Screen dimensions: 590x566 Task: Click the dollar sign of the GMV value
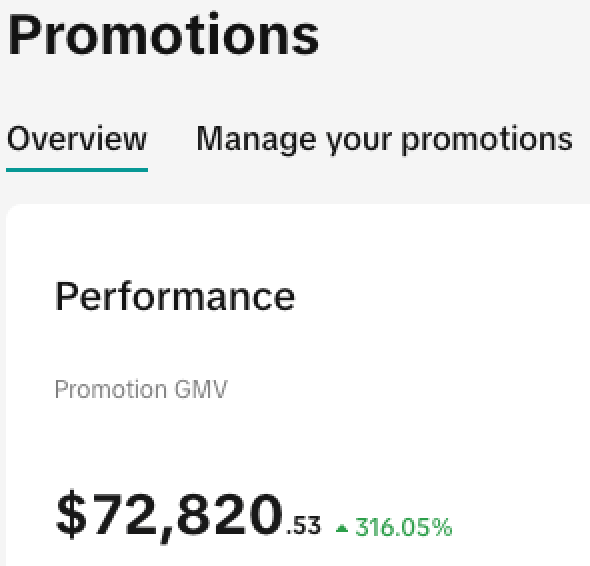(x=71, y=514)
